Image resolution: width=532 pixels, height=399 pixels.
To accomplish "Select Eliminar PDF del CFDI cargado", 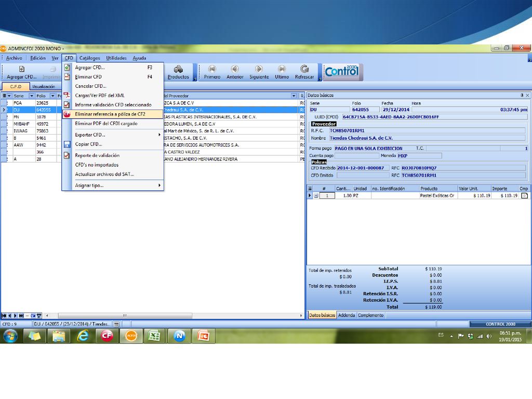I will [x=113, y=124].
